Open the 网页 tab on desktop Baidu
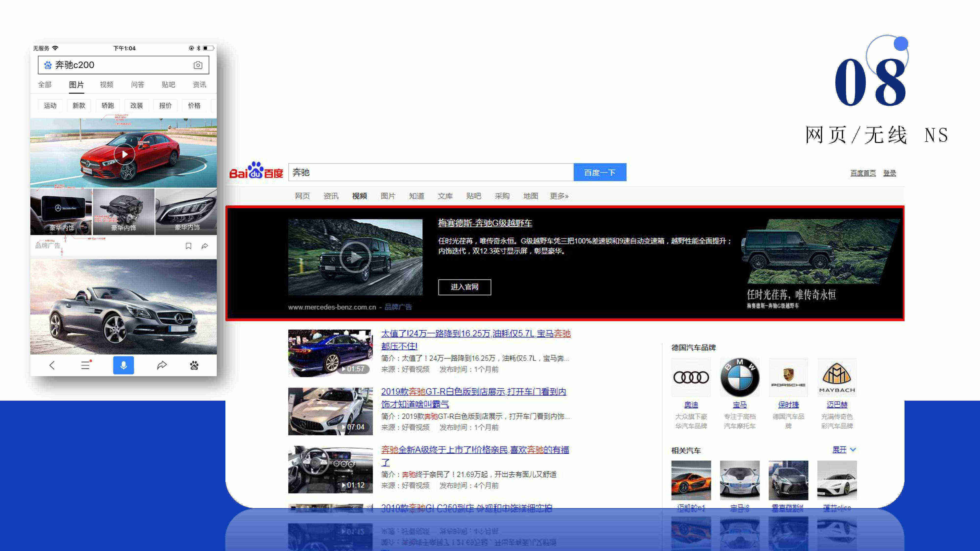The width and height of the screenshot is (980, 551). click(302, 196)
